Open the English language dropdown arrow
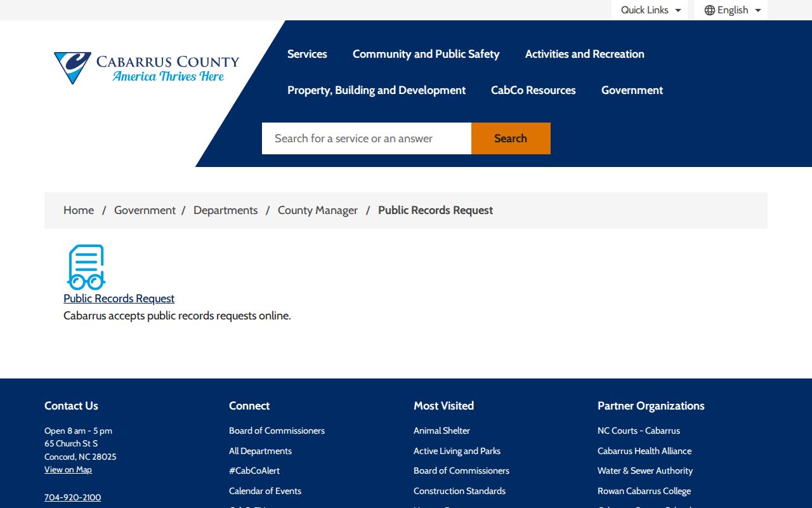This screenshot has width=812, height=508. pyautogui.click(x=758, y=10)
